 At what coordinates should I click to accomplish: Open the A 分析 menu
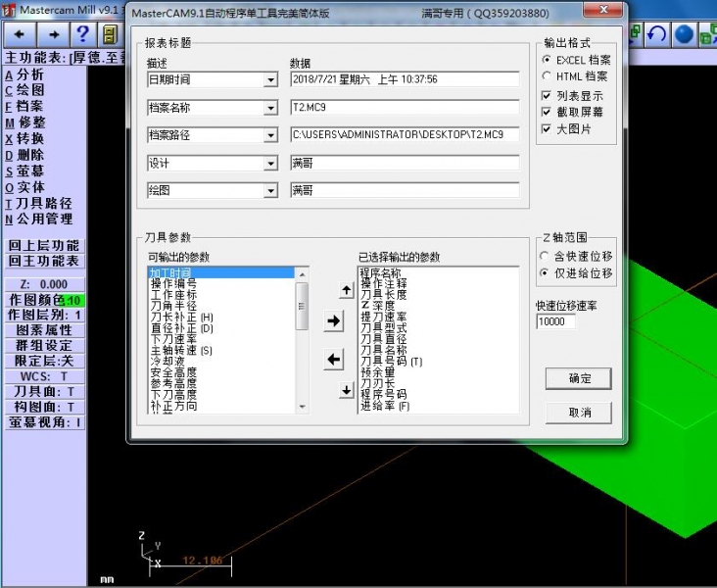(x=24, y=74)
